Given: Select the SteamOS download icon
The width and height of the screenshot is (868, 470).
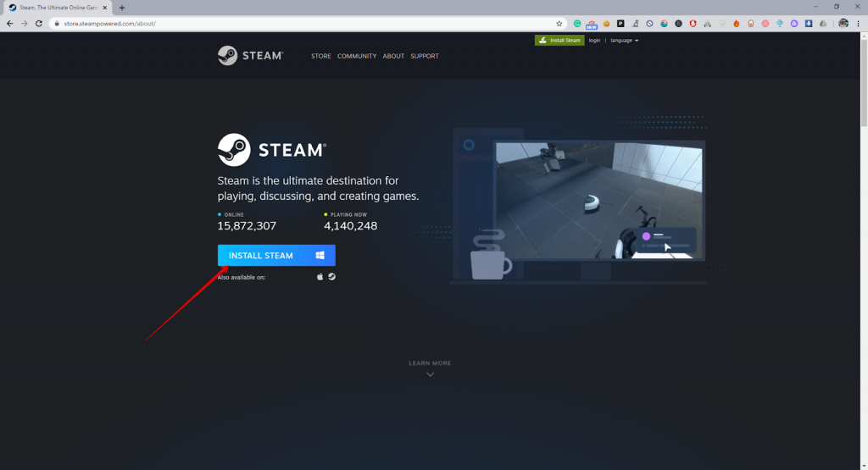Looking at the screenshot, I should click(331, 277).
